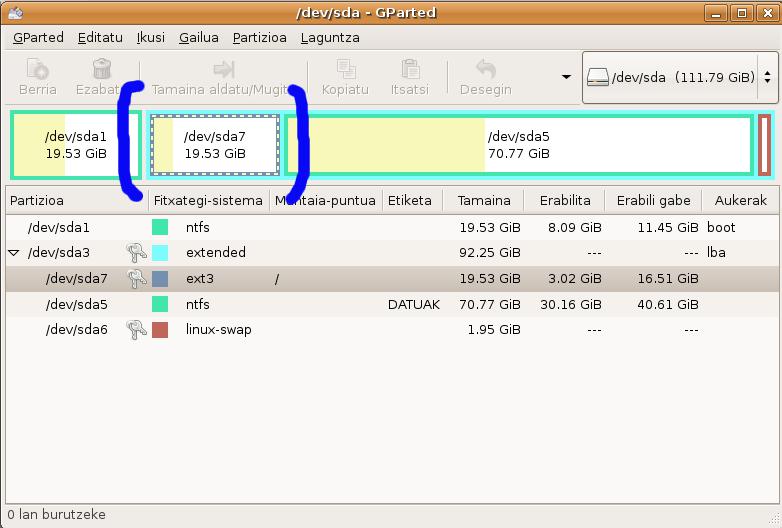782x528 pixels.
Task: Click the '8.09 GiB' used cell
Action: [575, 227]
